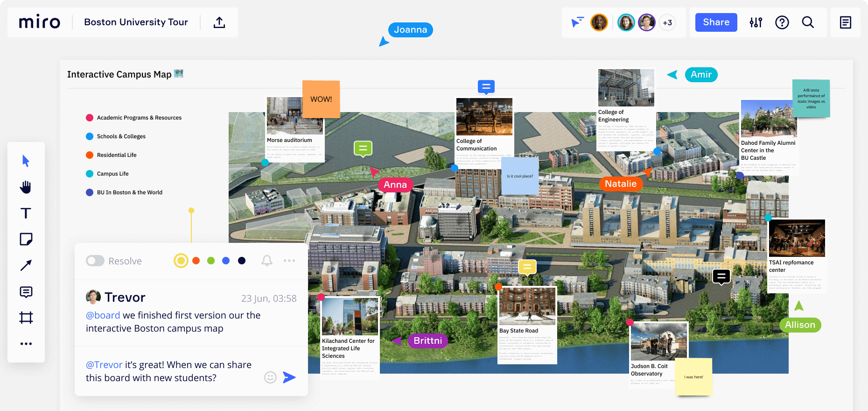Click the Academic Programs & Resources legend item

[x=134, y=118]
